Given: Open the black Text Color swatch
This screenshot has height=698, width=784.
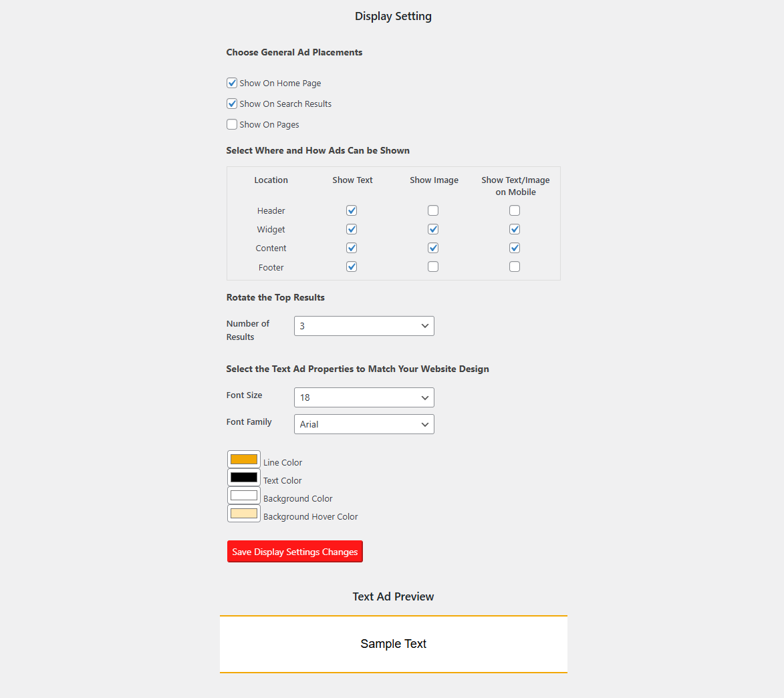Looking at the screenshot, I should [x=244, y=477].
